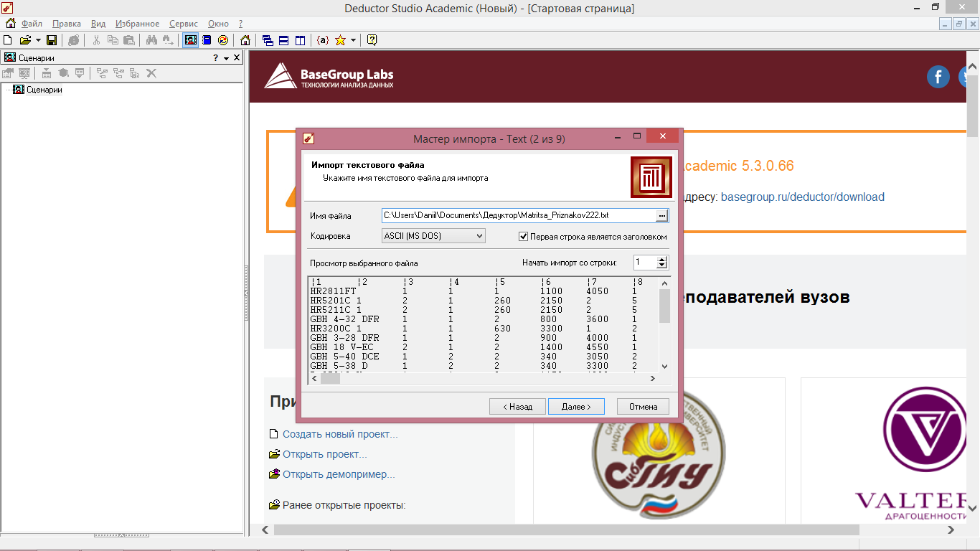Click the third icon in the Сценарии toolbar
Image resolution: width=980 pixels, height=551 pixels.
(47, 73)
